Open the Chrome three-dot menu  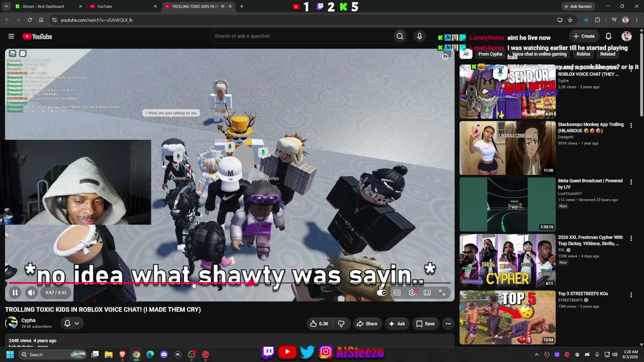pos(637,20)
